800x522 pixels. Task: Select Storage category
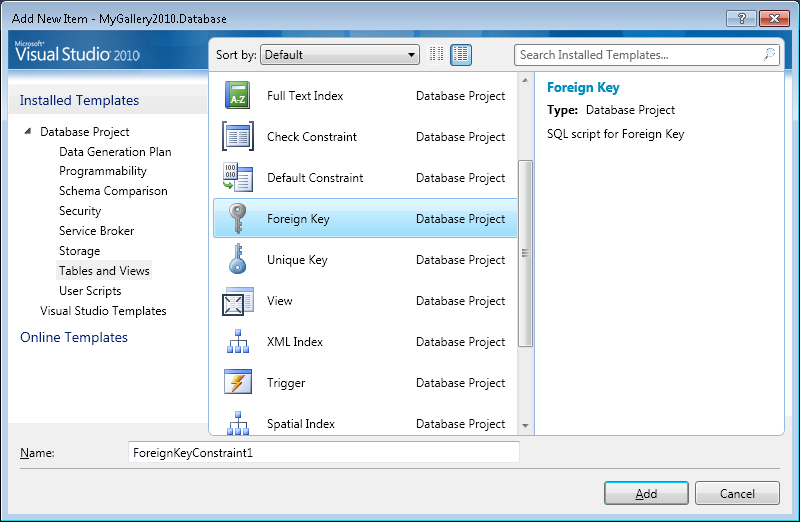(80, 251)
